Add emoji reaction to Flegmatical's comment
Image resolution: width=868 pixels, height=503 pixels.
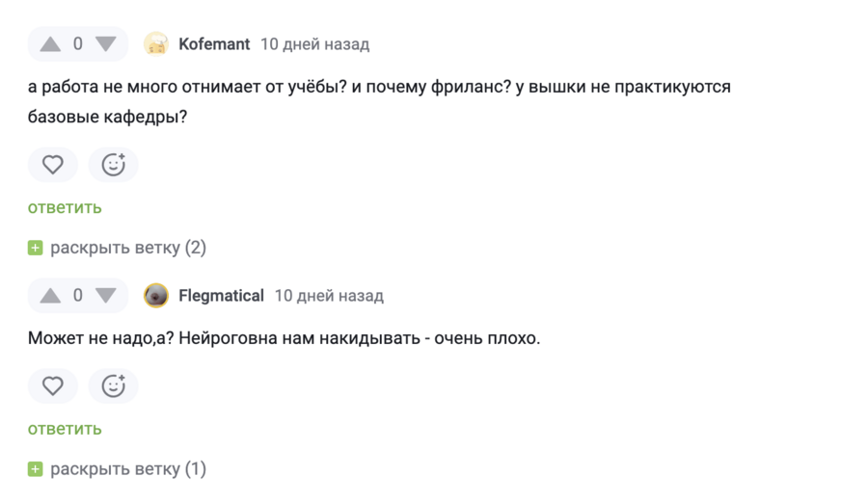pos(114,386)
